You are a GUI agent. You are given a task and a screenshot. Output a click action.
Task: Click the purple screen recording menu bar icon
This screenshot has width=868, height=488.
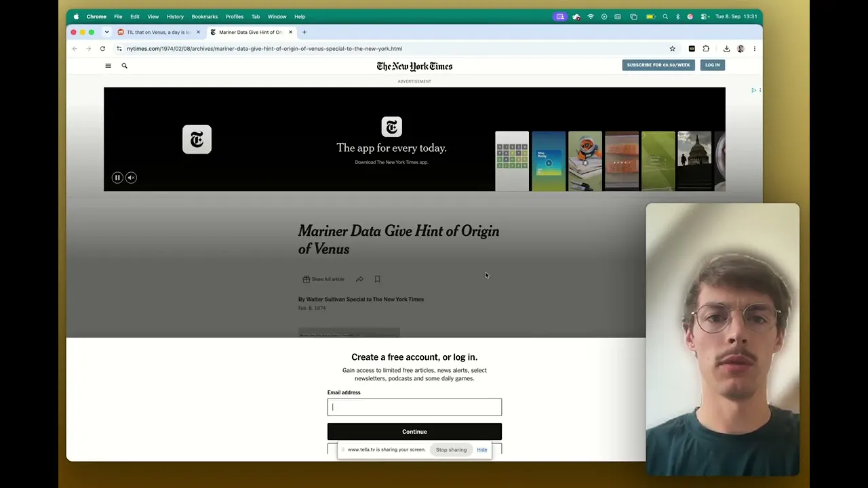pos(560,16)
